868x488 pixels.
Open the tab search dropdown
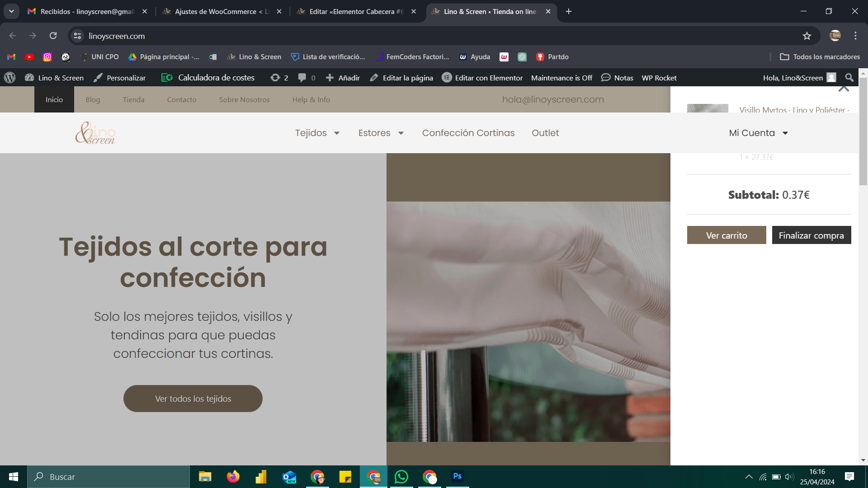pyautogui.click(x=11, y=11)
